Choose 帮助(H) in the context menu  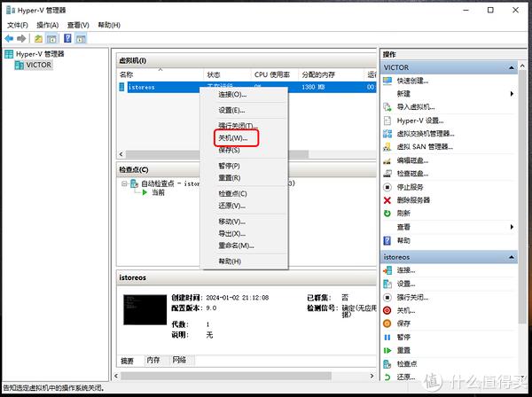(245, 261)
